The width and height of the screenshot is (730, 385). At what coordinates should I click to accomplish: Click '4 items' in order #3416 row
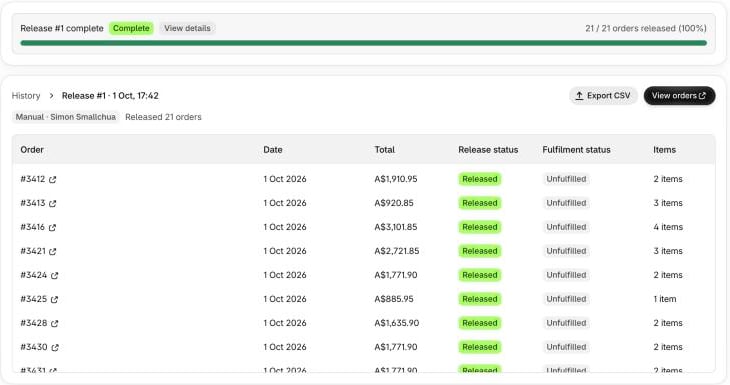(668, 227)
